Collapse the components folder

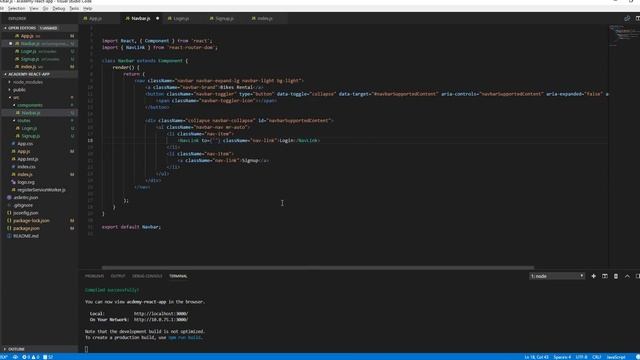coord(14,105)
